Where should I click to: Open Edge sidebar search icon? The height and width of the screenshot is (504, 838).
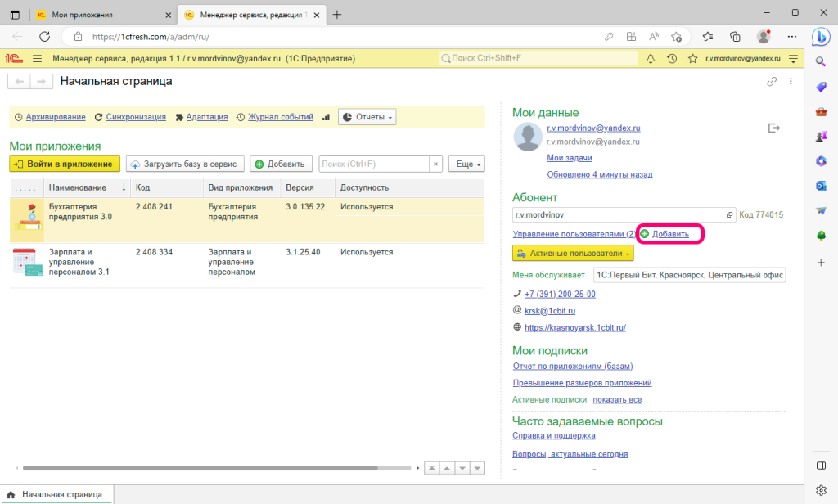[x=821, y=61]
